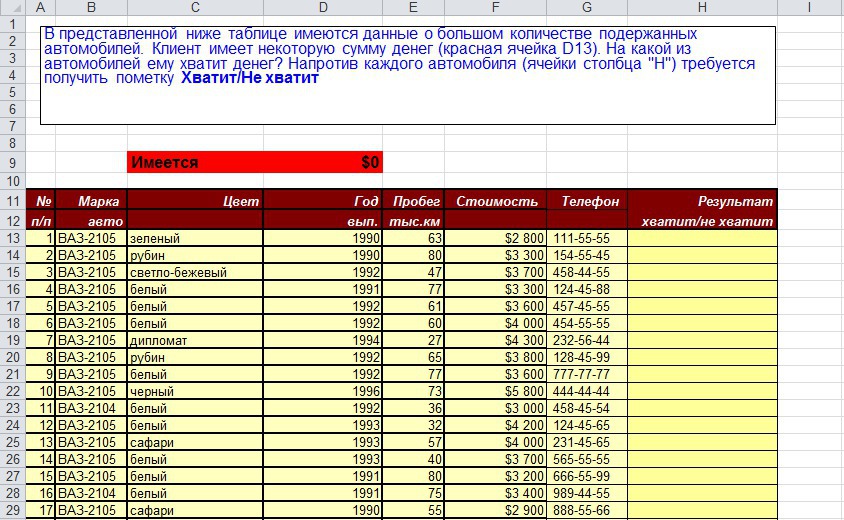
Task: Select column F header
Action: click(x=495, y=8)
